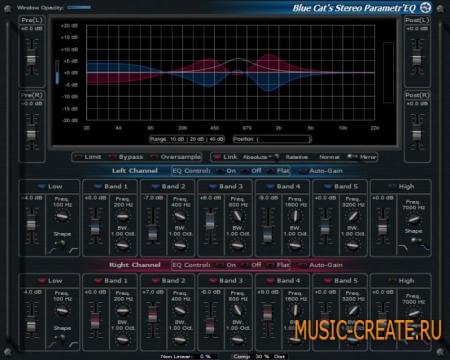Select the Mirror link mode
Viewport: 450px width, 360px height.
[368, 157]
